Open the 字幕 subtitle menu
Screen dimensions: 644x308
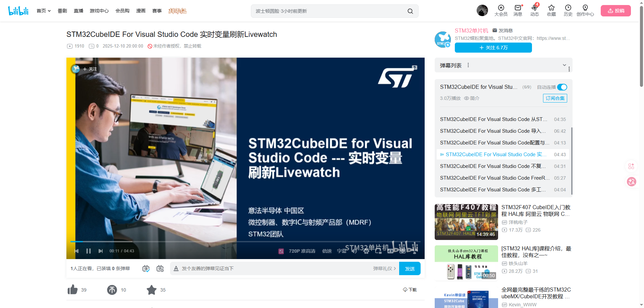342,251
